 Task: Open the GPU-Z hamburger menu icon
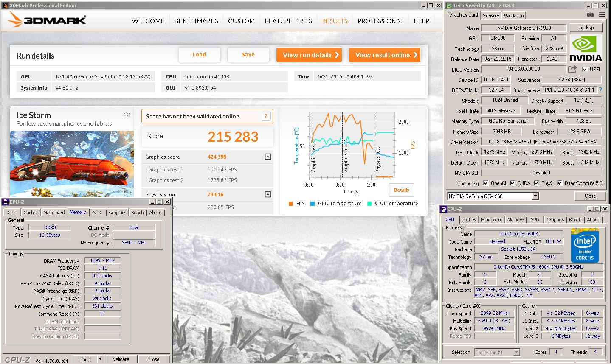point(602,14)
